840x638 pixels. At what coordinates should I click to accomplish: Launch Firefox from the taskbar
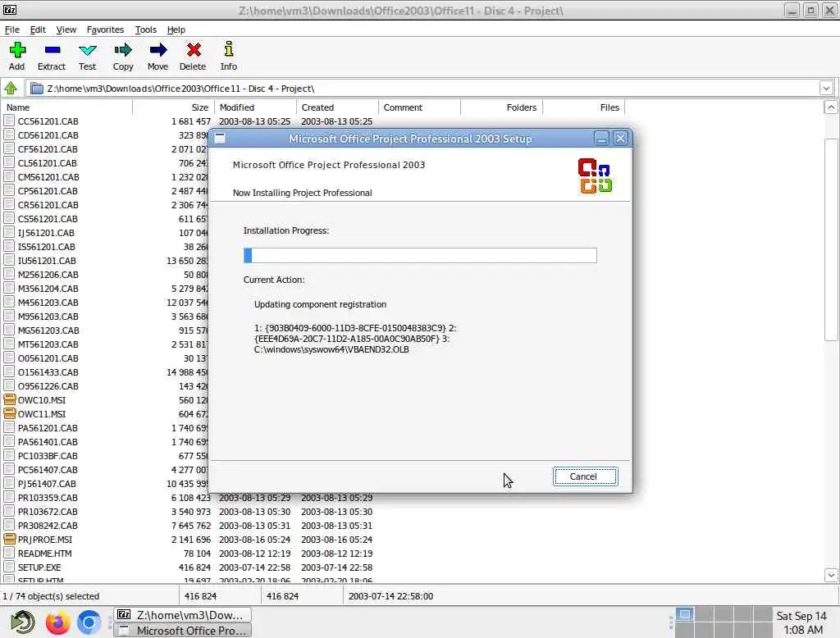[x=58, y=622]
